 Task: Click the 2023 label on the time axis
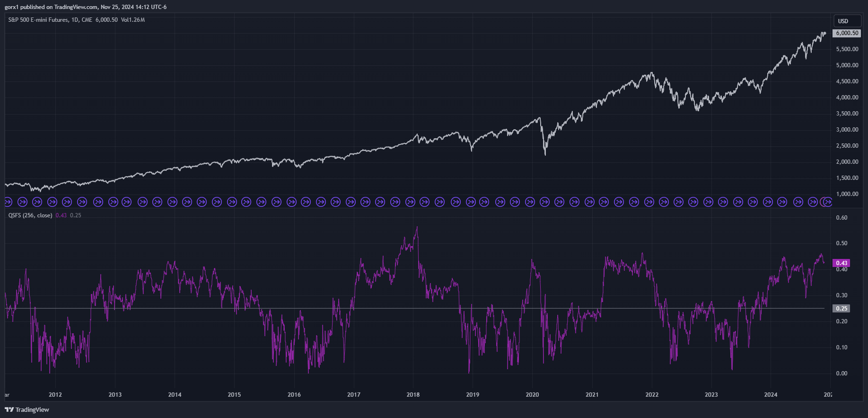pyautogui.click(x=711, y=395)
